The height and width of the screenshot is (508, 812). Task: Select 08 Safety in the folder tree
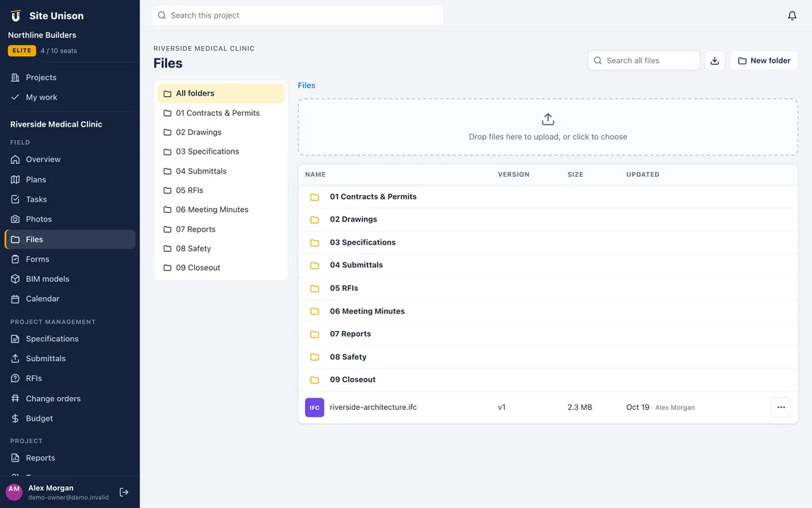(221, 248)
